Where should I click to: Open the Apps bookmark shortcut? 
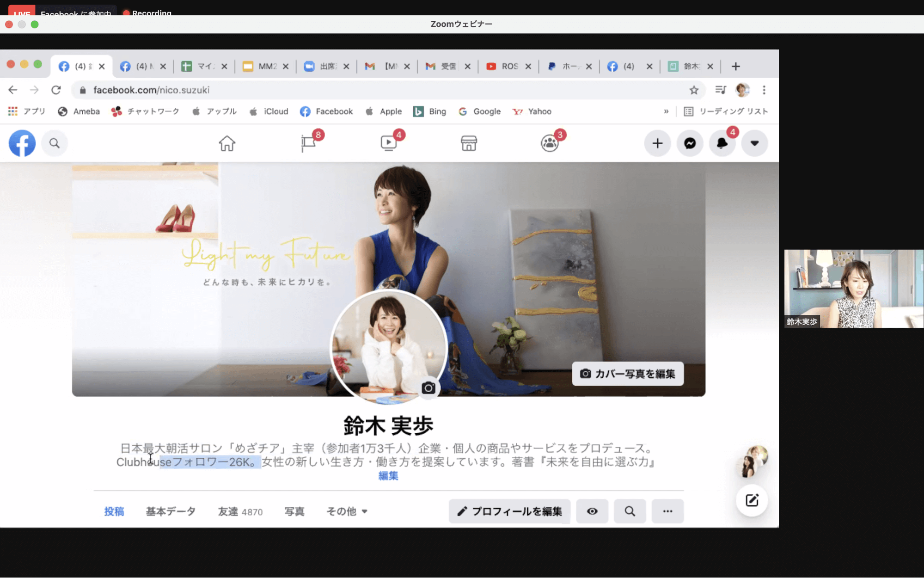(x=26, y=111)
